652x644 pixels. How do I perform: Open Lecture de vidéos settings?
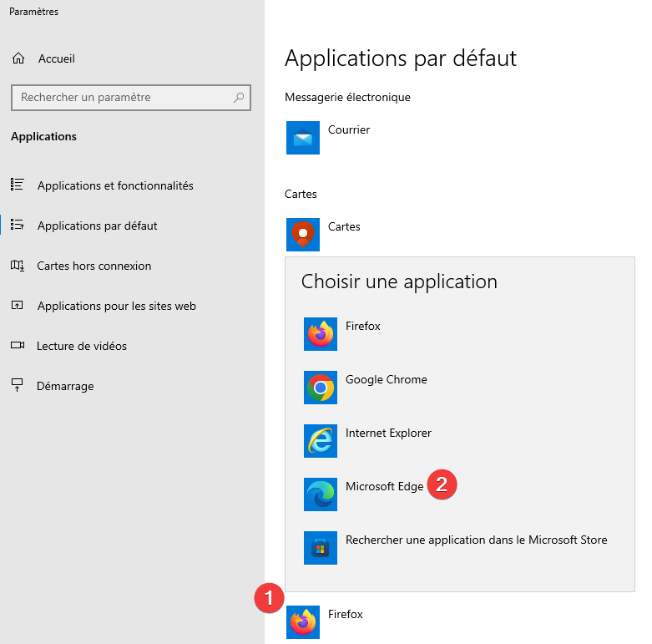point(82,346)
